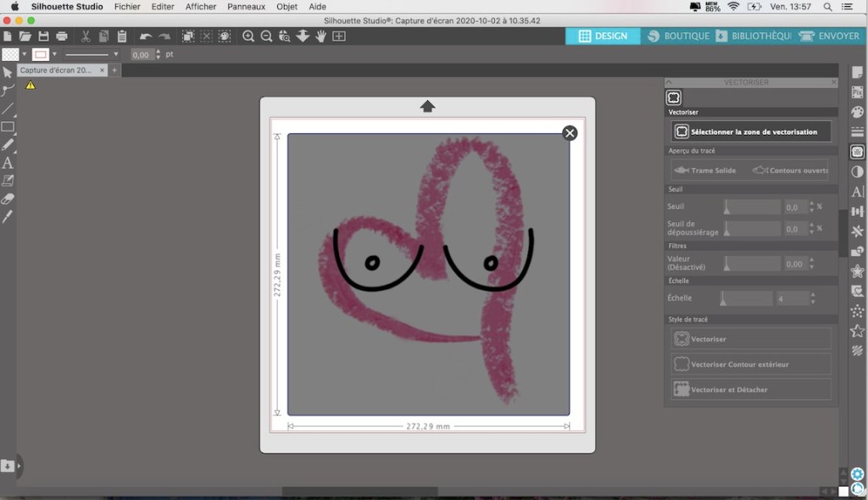The height and width of the screenshot is (500, 868).
Task: Click the Save document icon
Action: pyautogui.click(x=43, y=36)
